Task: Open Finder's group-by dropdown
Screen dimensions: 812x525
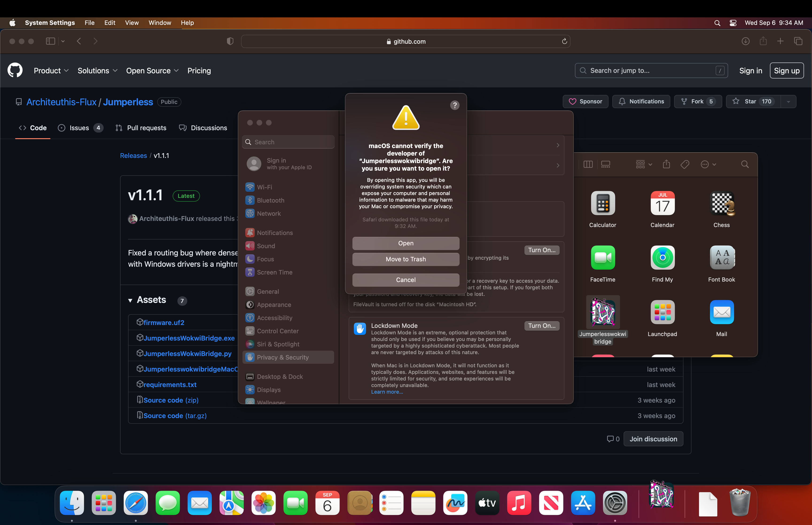Action: click(644, 165)
